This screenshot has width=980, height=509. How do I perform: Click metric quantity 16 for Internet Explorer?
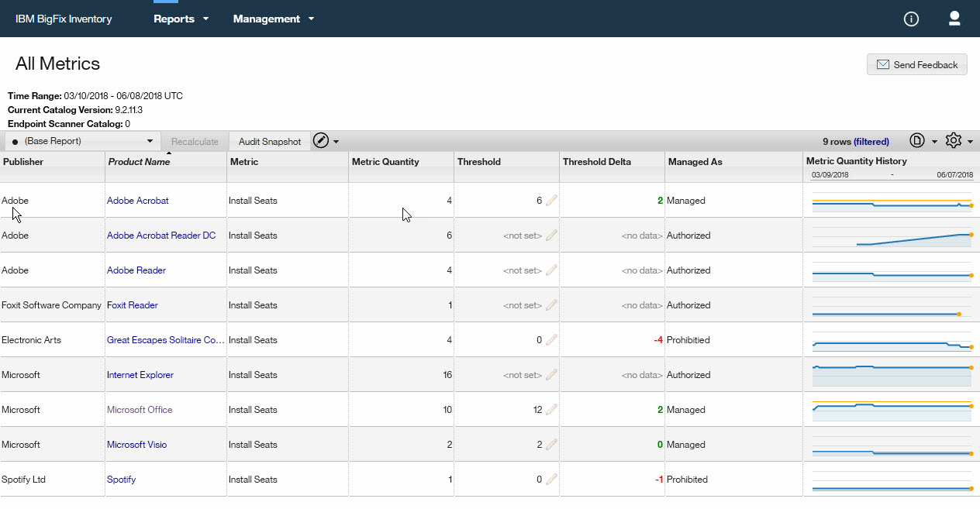tap(447, 375)
